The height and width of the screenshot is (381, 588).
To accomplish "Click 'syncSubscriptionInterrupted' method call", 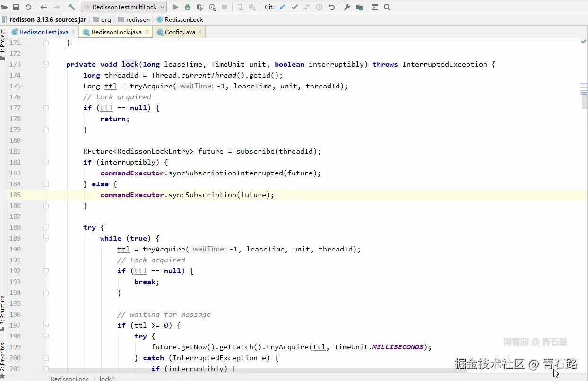I will (225, 173).
